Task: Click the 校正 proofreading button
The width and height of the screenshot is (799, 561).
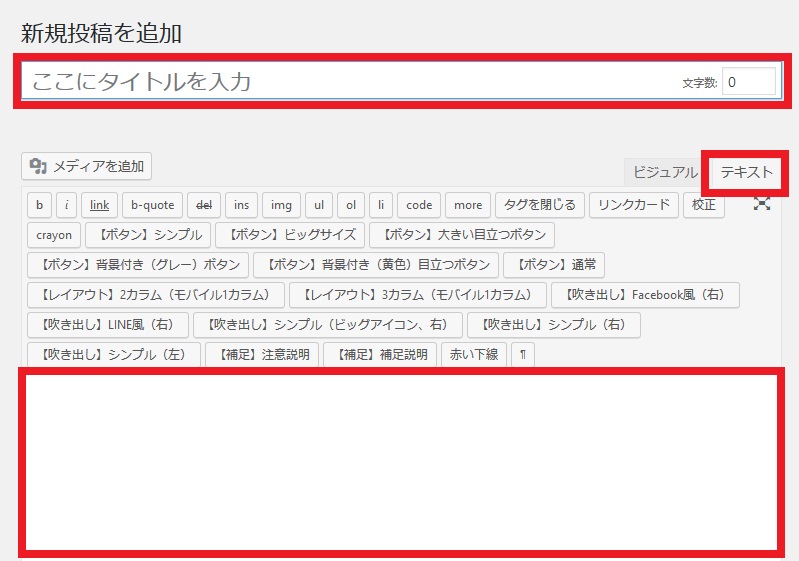Action: pos(704,205)
